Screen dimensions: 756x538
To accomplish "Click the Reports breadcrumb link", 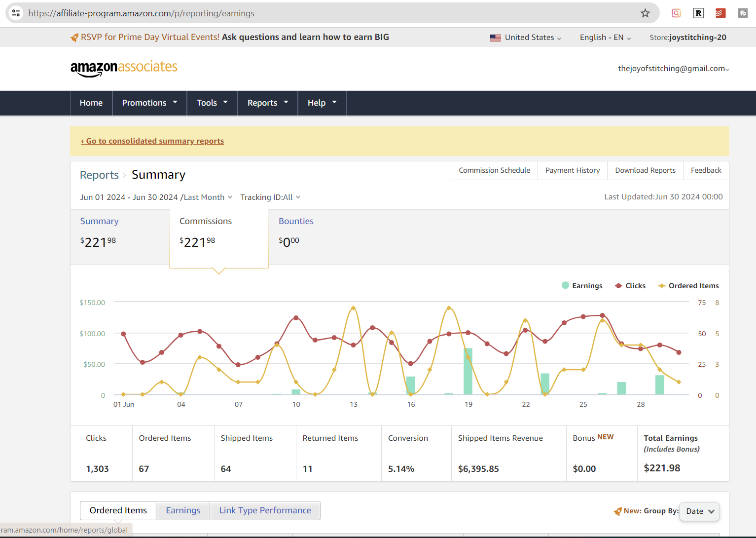I will (99, 175).
